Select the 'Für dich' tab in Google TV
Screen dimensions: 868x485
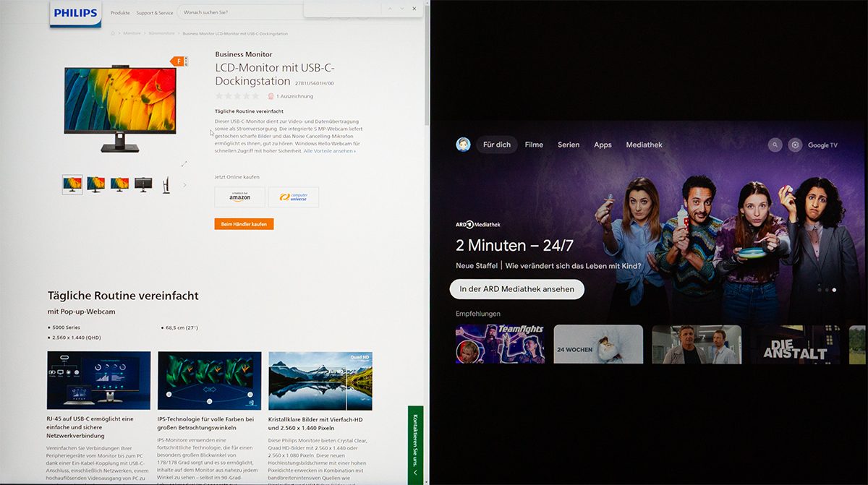[497, 145]
